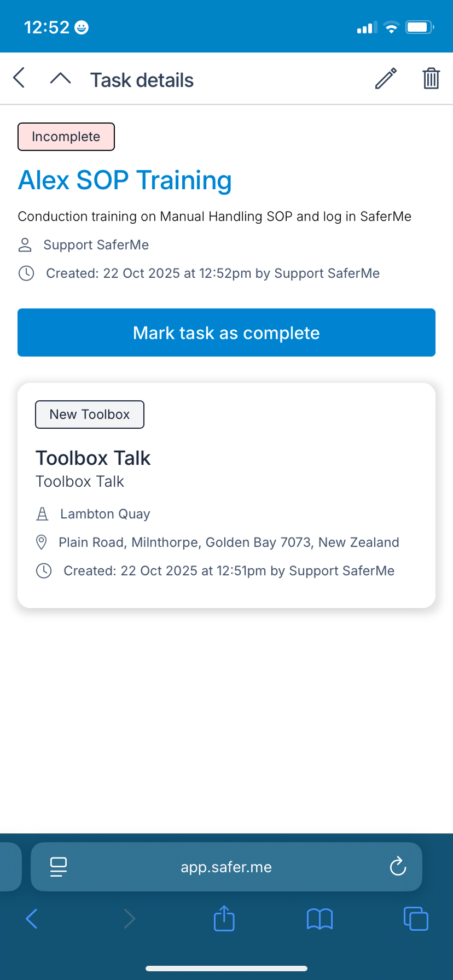Click the clock icon next to task creation date
453x980 pixels.
(x=26, y=273)
